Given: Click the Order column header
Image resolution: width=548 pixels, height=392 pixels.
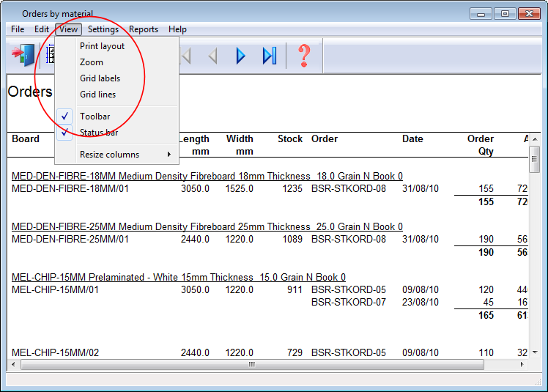Looking at the screenshot, I should click(x=325, y=138).
